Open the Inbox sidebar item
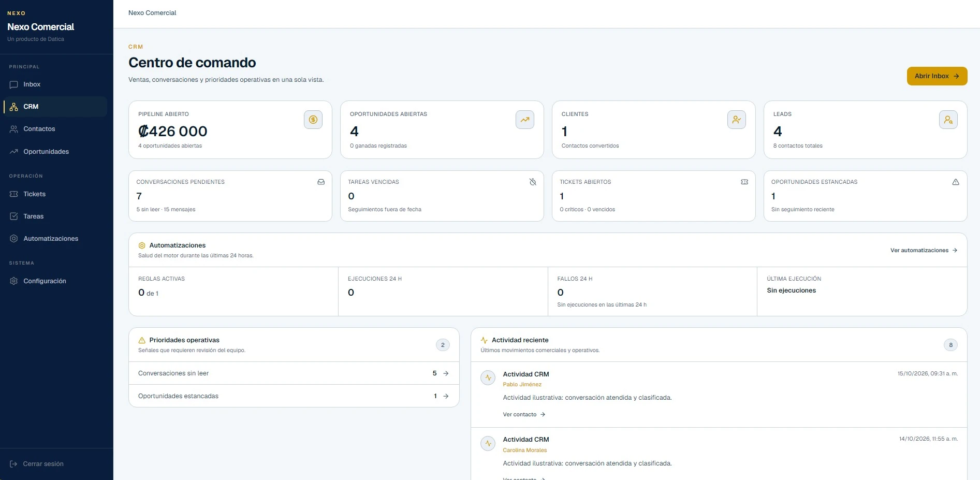The height and width of the screenshot is (480, 980). coord(55,84)
